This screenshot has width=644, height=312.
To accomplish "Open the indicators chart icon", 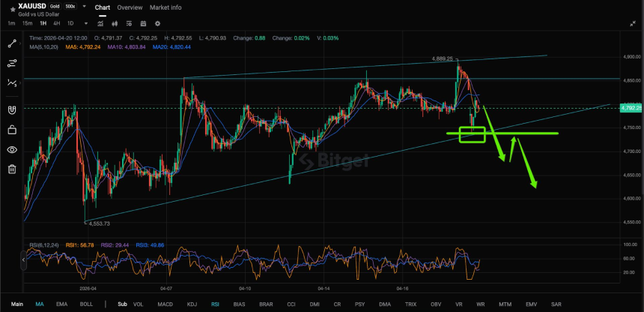I will tap(100, 23).
